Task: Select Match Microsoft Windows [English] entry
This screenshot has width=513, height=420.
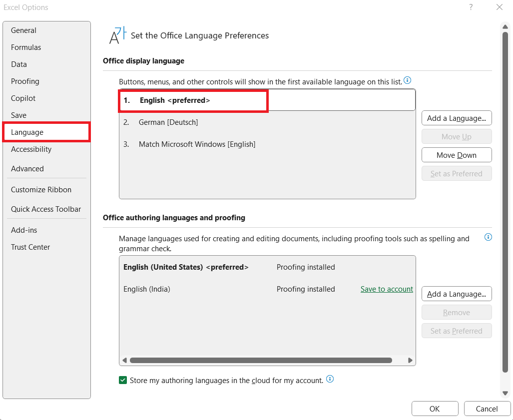Action: [x=267, y=144]
